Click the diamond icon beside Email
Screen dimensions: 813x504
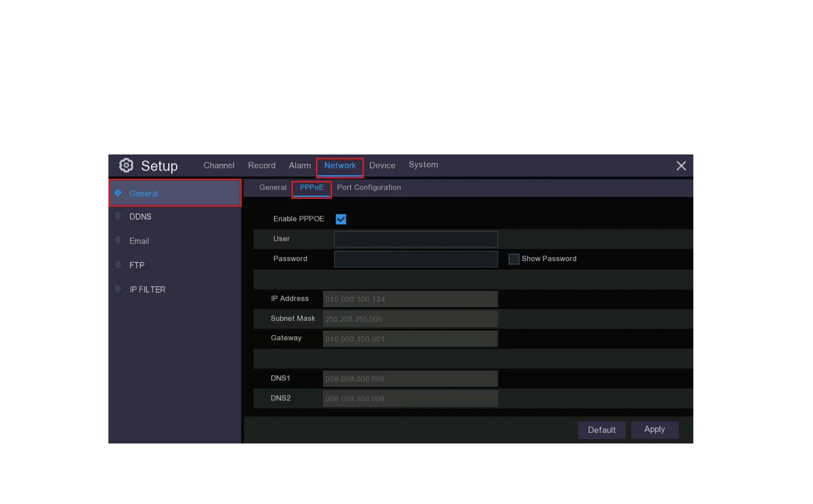point(118,240)
